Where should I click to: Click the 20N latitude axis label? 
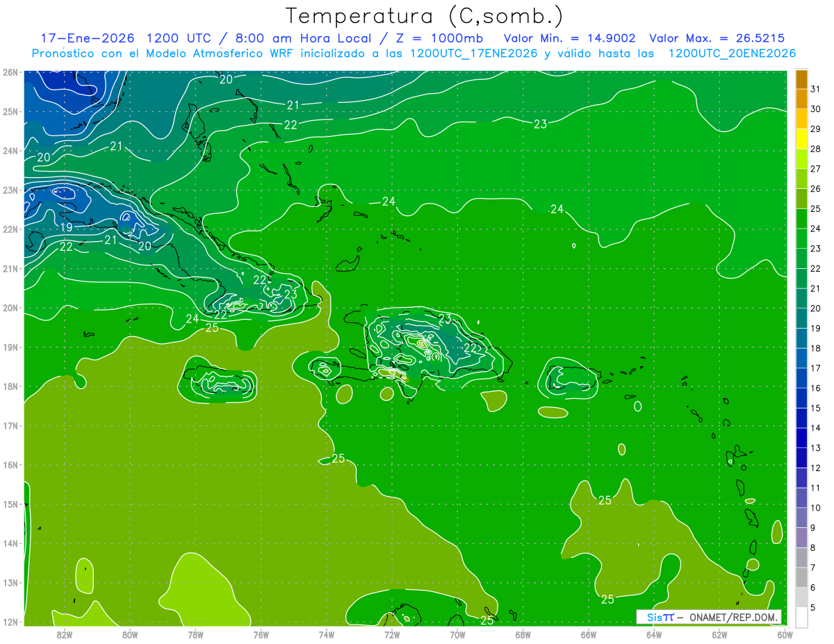(10, 308)
